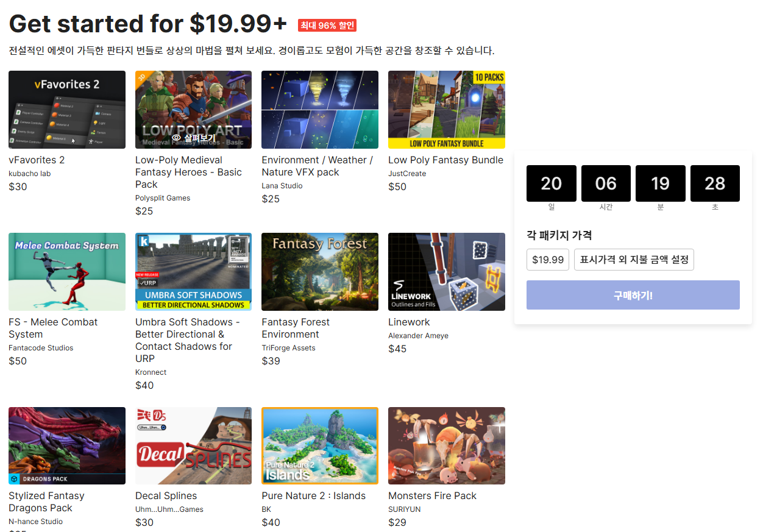Click the Decal Splines thumbnail image
The width and height of the screenshot is (763, 532).
click(x=193, y=445)
